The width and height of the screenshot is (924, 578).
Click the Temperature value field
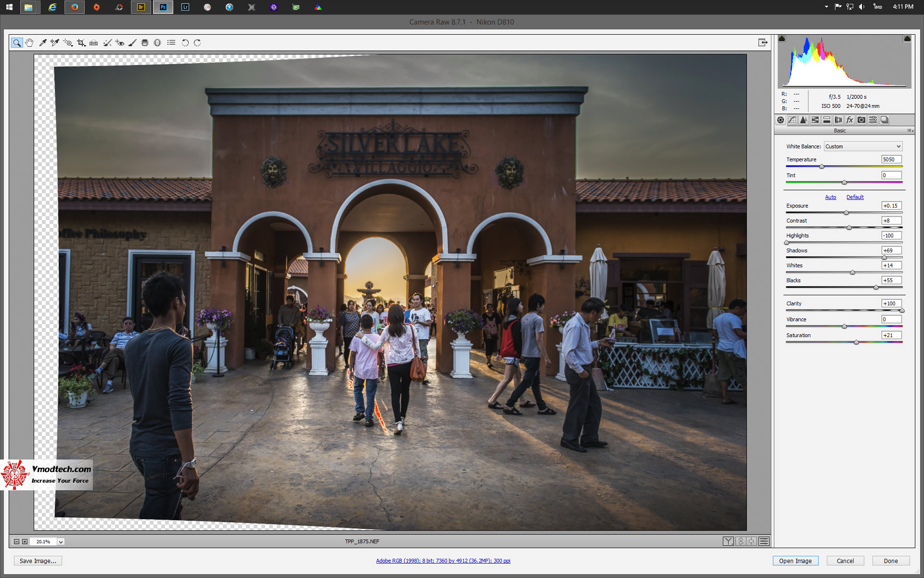click(891, 159)
